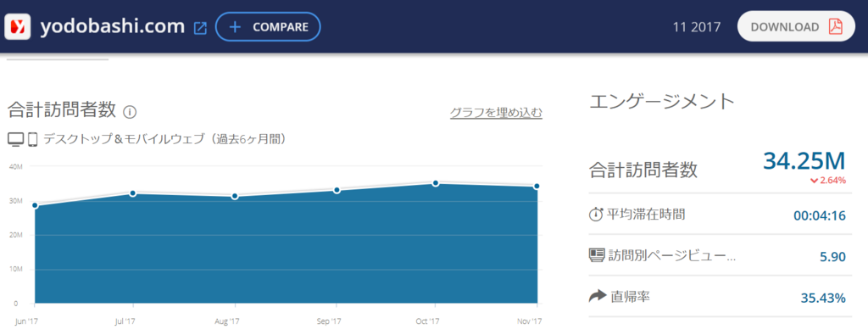868x335 pixels.
Task: Click the stopwatch icon beside 平均滞在時間
Action: (595, 215)
